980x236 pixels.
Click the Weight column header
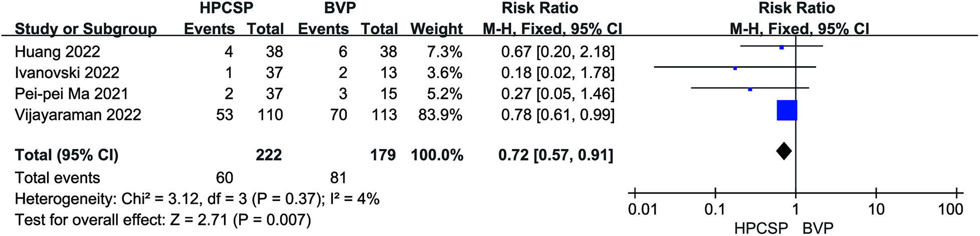(436, 29)
